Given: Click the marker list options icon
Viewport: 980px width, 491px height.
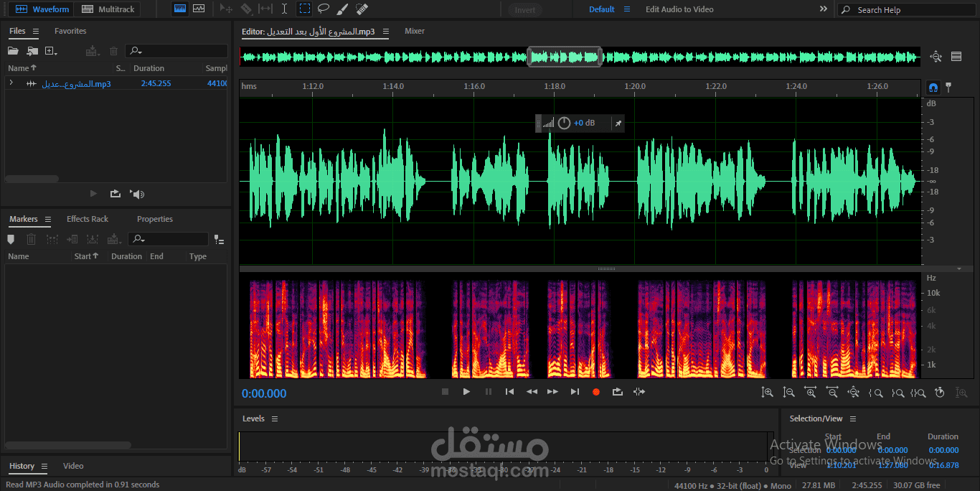Looking at the screenshot, I should pyautogui.click(x=219, y=240).
